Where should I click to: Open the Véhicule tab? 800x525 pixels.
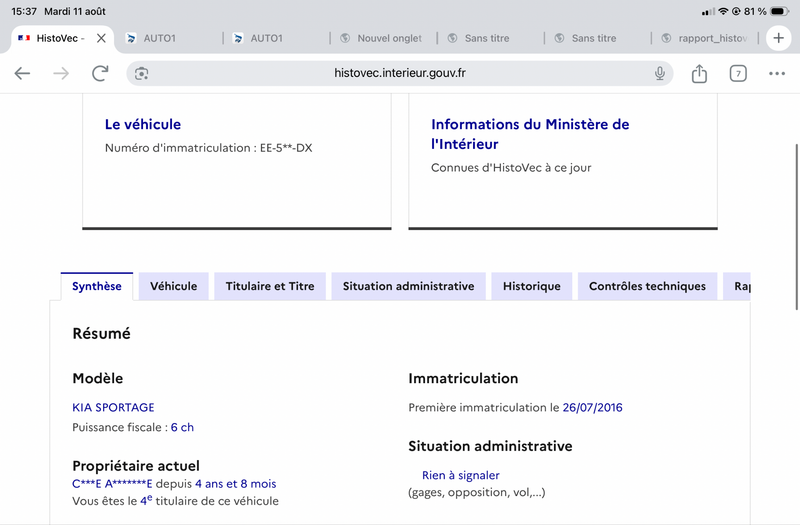point(173,286)
